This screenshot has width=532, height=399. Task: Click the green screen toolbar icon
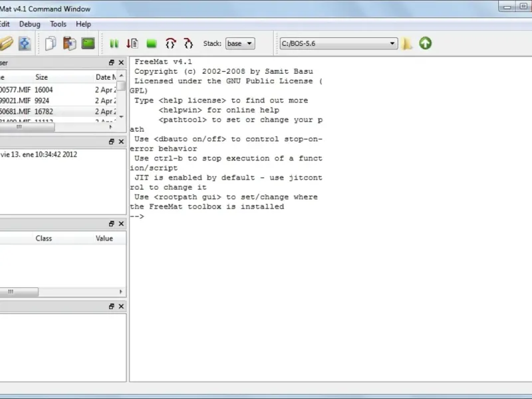[88, 43]
